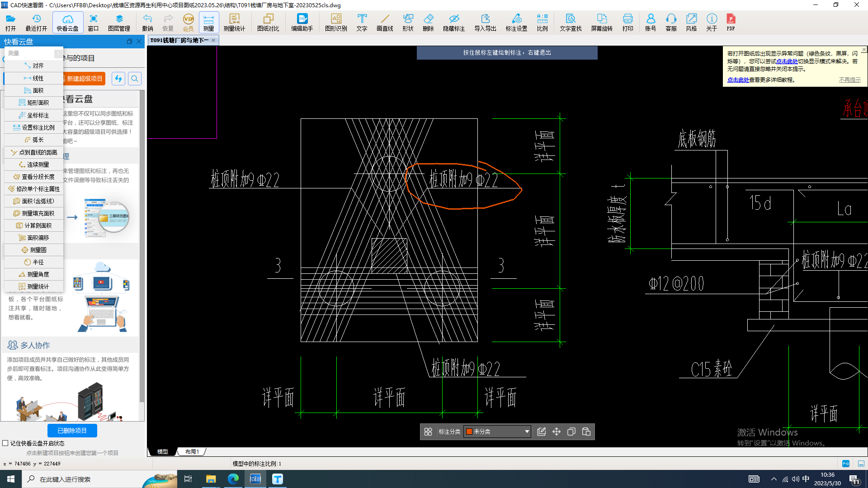Close the T091 drawing tab
The height and width of the screenshot is (488, 868).
point(213,40)
